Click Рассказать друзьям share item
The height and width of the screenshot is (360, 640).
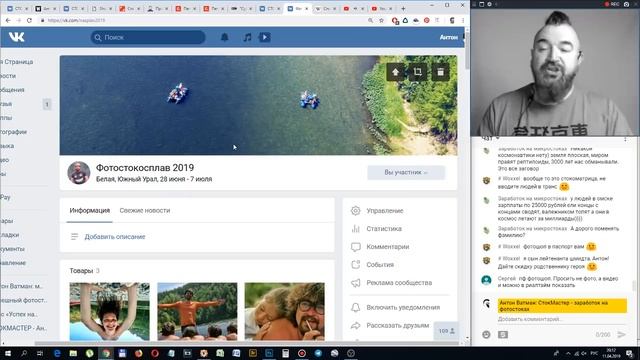398,325
